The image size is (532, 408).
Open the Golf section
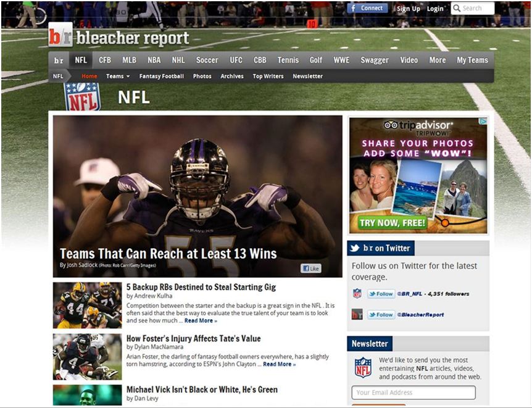316,60
